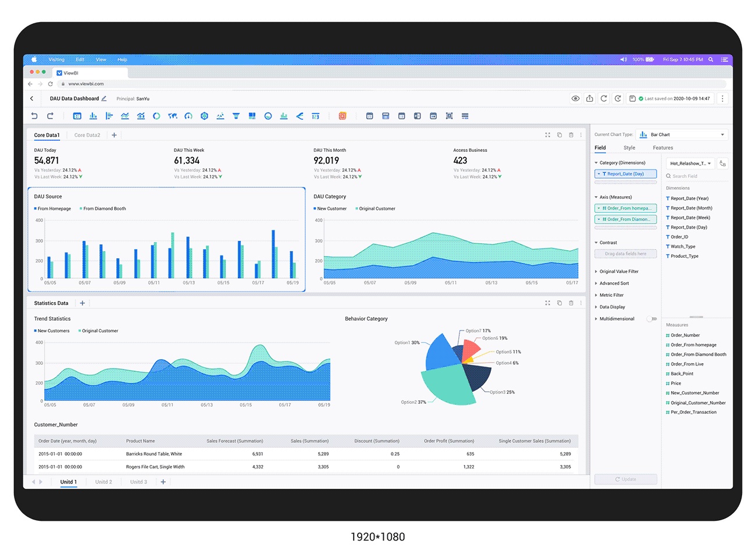The image size is (756, 547).
Task: Insert a gauge chart from toolbar
Action: 188,116
